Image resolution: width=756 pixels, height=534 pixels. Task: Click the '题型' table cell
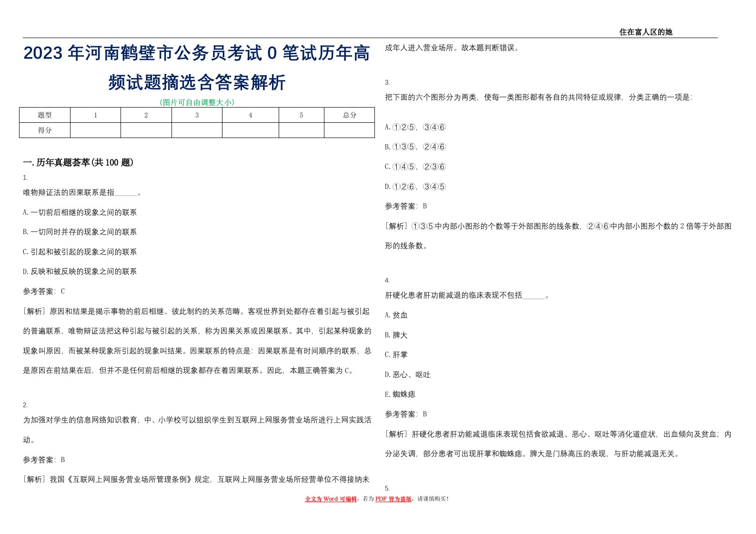click(45, 115)
